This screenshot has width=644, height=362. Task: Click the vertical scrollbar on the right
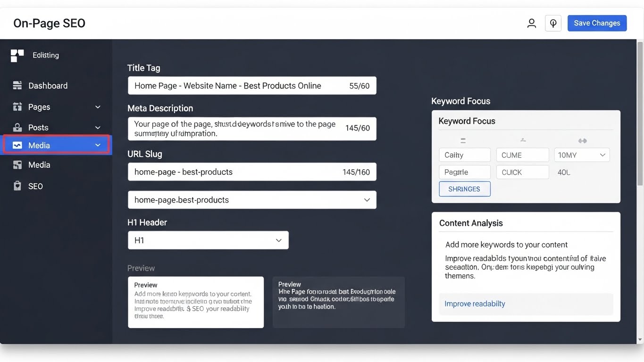(640, 113)
